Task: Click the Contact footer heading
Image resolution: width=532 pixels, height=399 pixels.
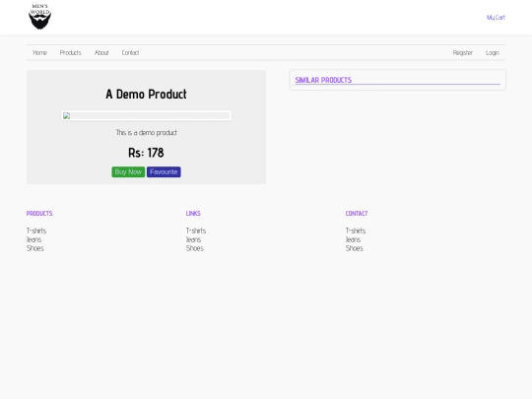Action: (x=357, y=214)
